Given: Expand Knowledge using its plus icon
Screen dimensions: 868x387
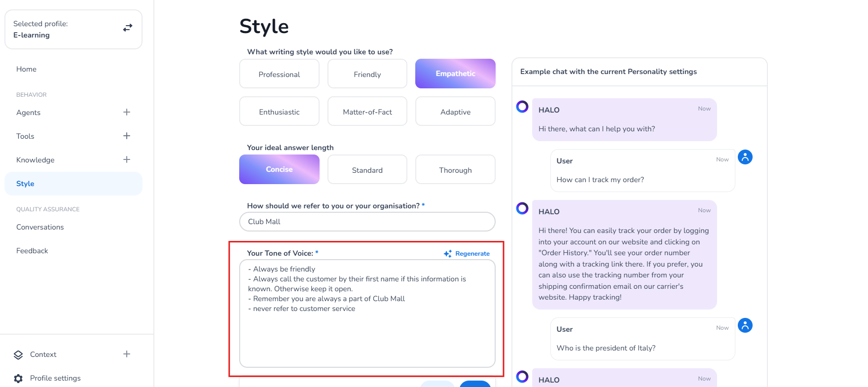Looking at the screenshot, I should click(x=127, y=159).
